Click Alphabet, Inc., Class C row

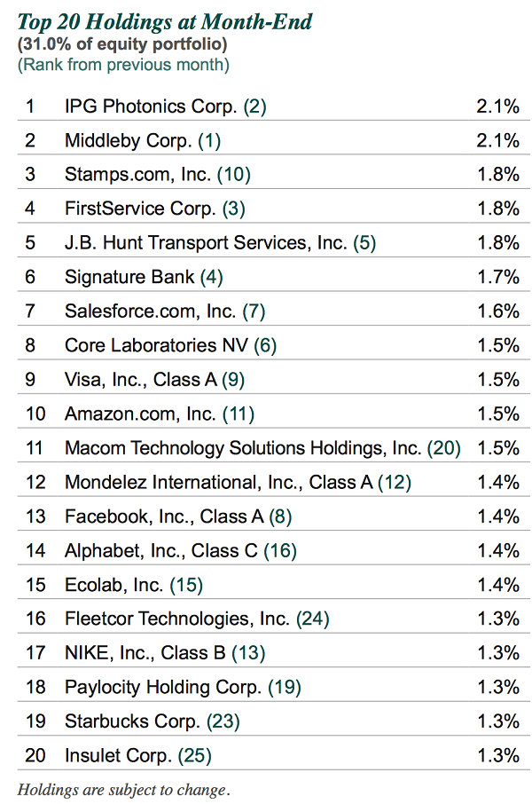coord(274,550)
